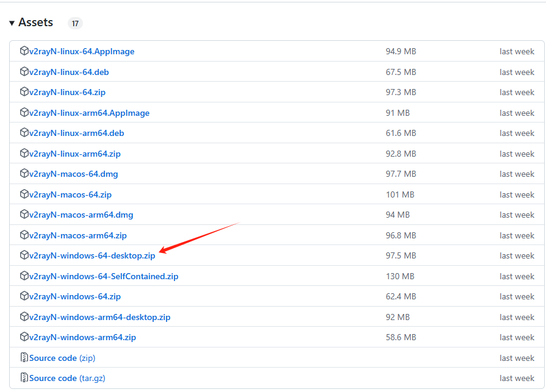This screenshot has width=546, height=392.
Task: Click 'last week' in the v2rayN-macos-64.dmg row
Action: 517,174
